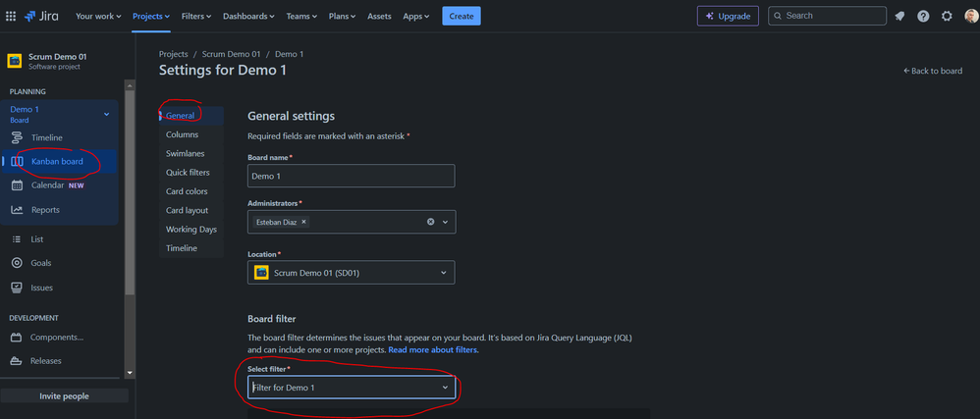Screen dimensions: 980x419
Task: Expand the Apps menu
Action: pyautogui.click(x=415, y=17)
